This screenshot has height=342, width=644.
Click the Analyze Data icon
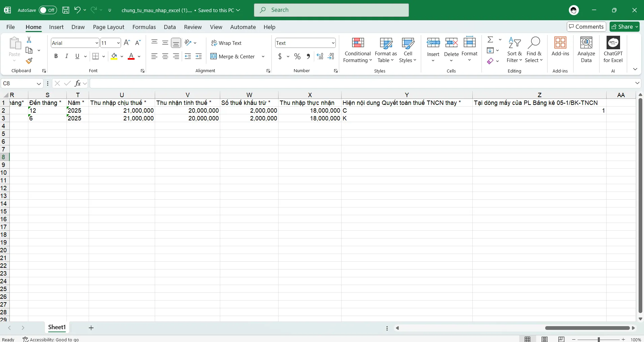coord(586,50)
